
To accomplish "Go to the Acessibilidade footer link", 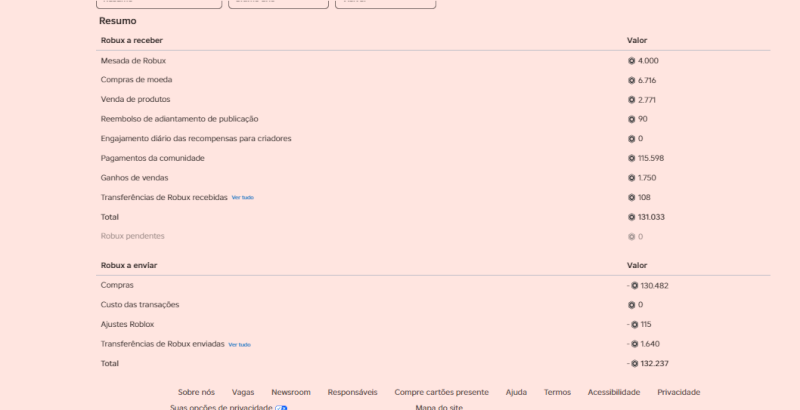I will click(x=614, y=392).
